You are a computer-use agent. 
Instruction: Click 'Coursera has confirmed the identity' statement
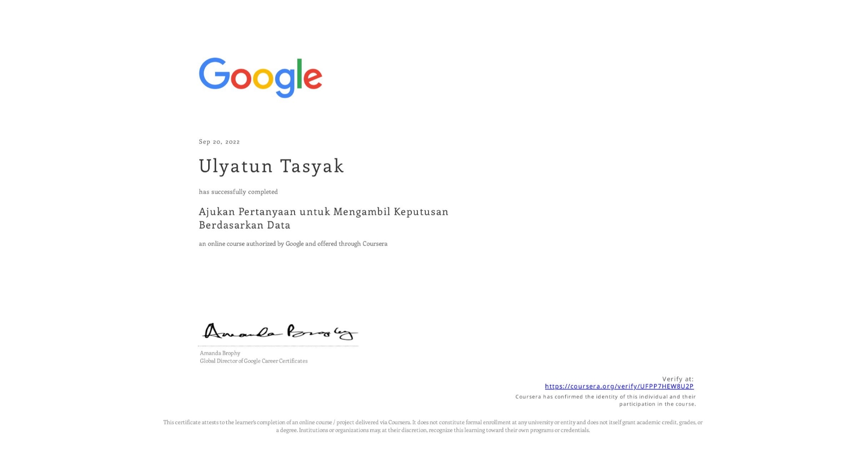[605, 397]
